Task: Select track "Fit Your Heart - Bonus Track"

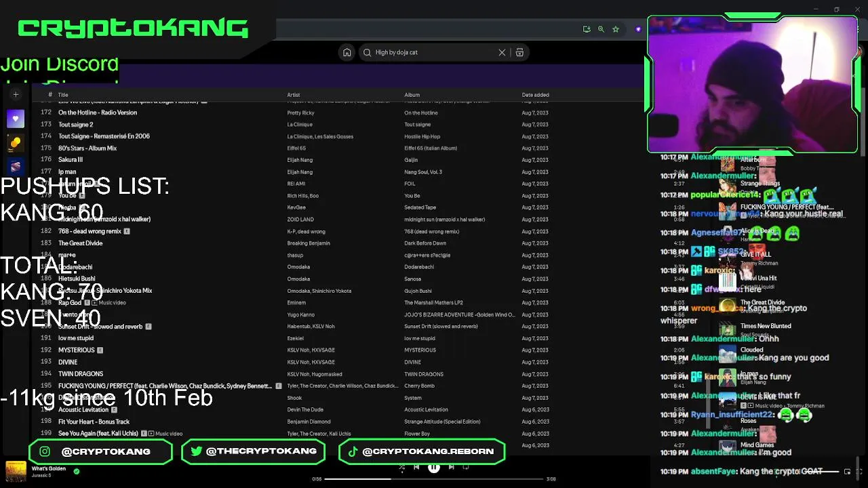Action: click(94, 422)
